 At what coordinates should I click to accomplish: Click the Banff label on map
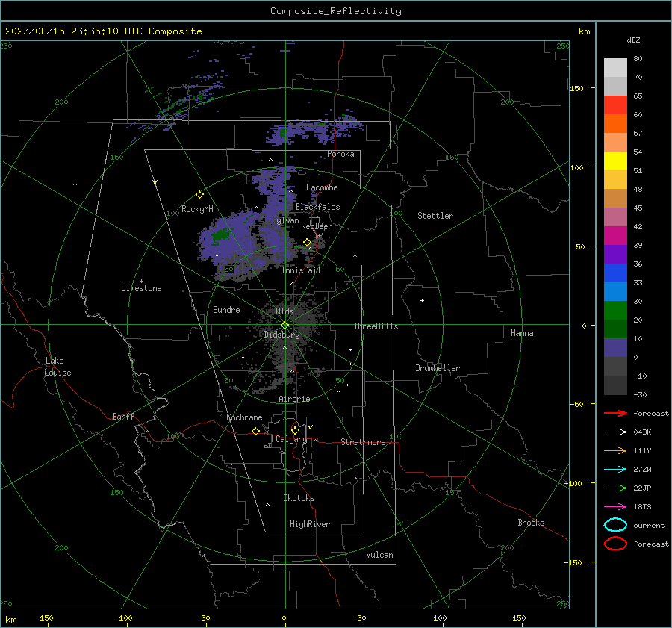[123, 416]
